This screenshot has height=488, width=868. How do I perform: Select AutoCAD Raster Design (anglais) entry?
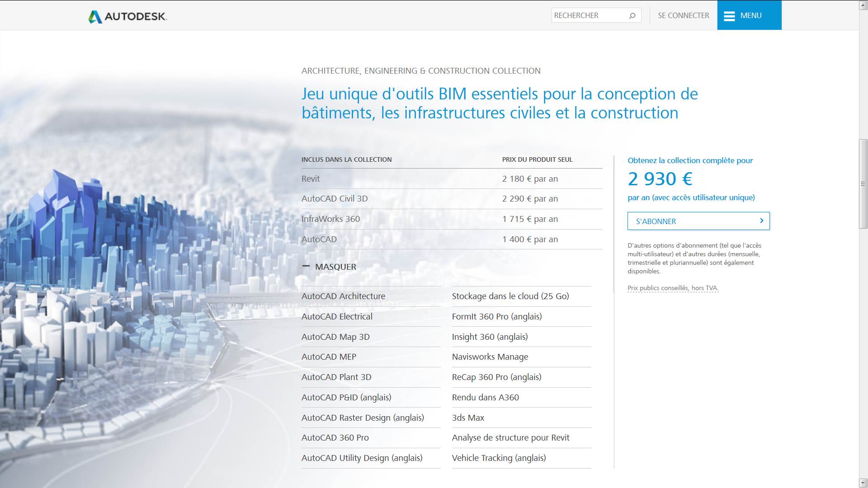[x=363, y=418]
